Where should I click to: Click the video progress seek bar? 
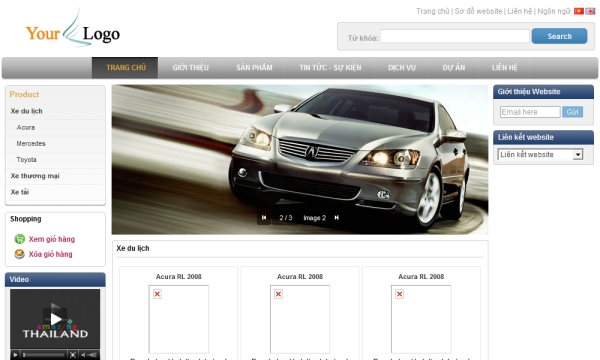pos(43,355)
